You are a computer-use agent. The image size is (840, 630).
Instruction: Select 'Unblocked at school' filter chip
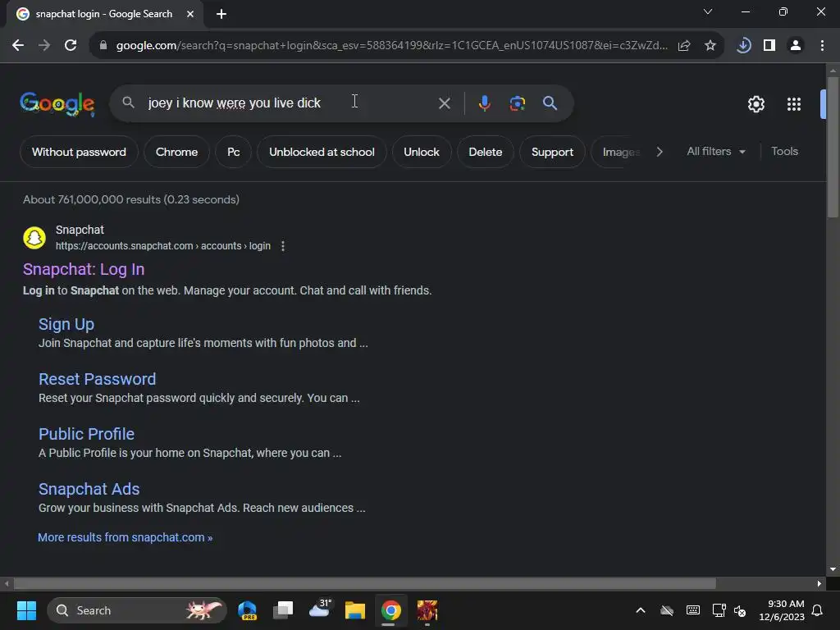click(x=322, y=152)
